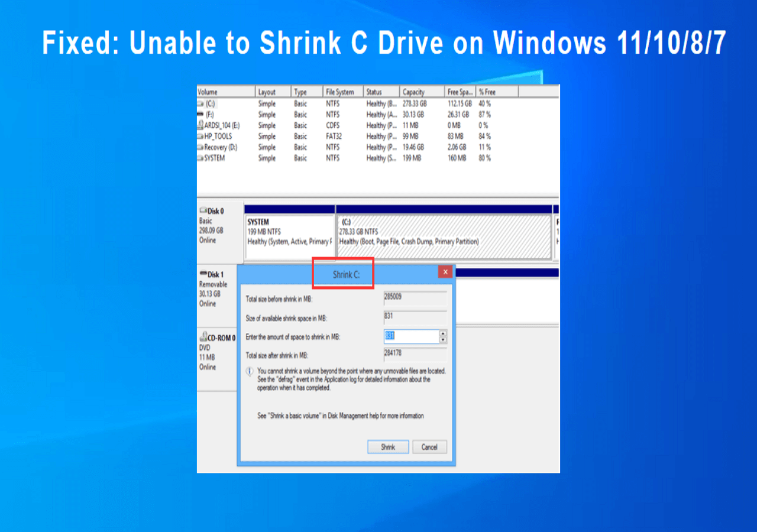
Task: Click the 30.13 GB capacity cell
Action: [x=413, y=114]
